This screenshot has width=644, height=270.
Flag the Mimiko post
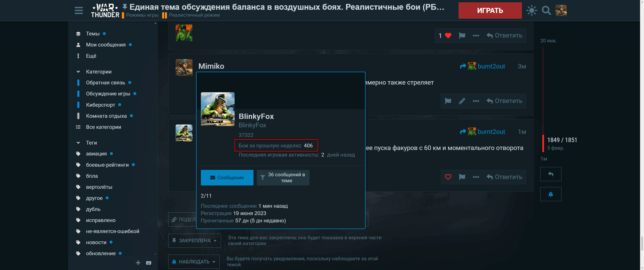(x=448, y=101)
